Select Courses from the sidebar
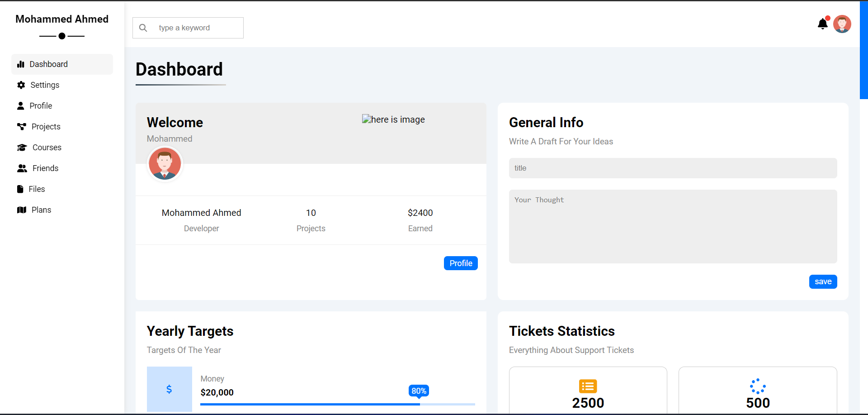 pos(62,148)
